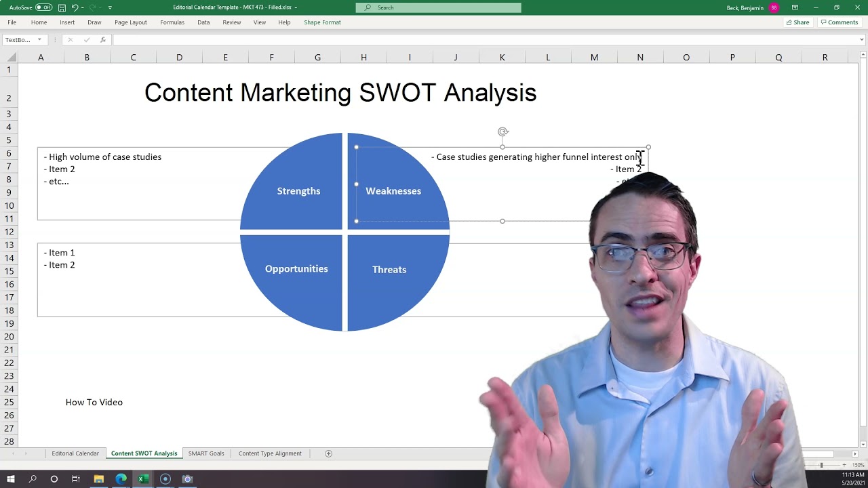
Task: Add a new sheet with plus icon
Action: pos(328,453)
